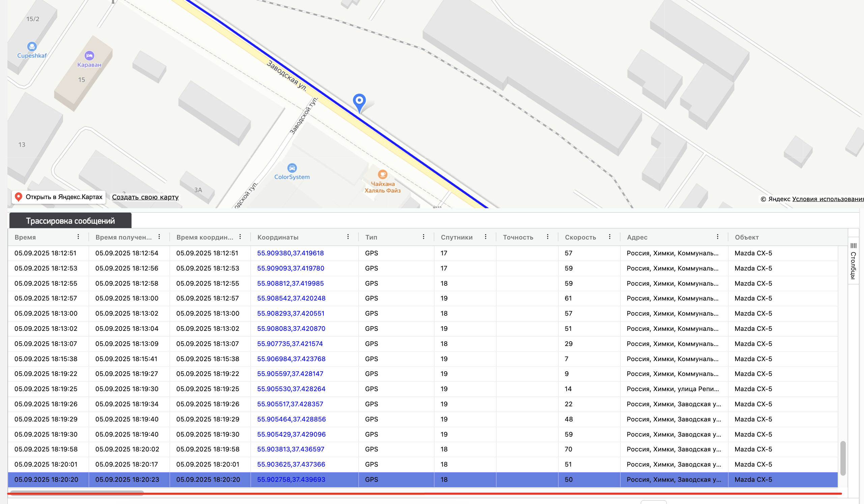Open the Координаты column menu dots
The image size is (864, 504).
(348, 237)
